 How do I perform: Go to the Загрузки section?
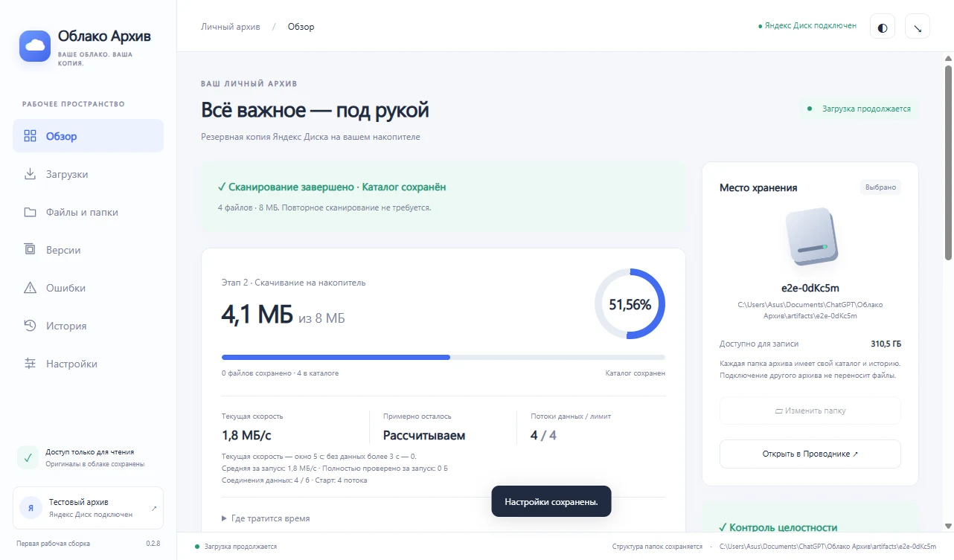point(89,174)
